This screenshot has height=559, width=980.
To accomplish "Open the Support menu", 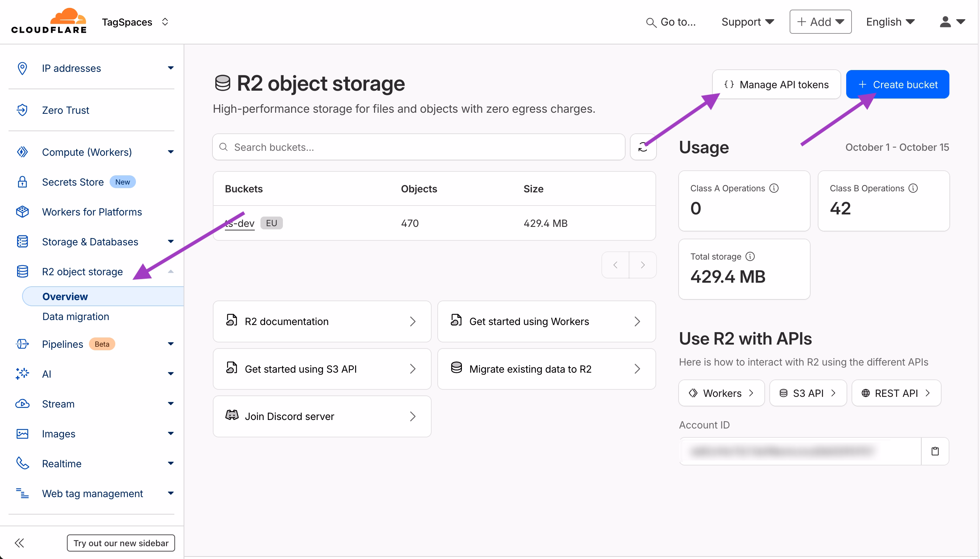I will coord(747,22).
